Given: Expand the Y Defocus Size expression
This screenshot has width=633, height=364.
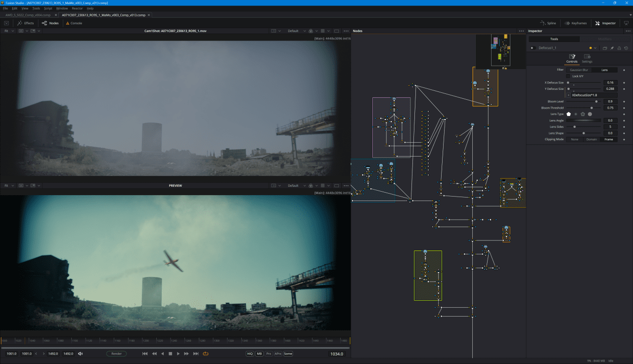Looking at the screenshot, I should click(569, 95).
